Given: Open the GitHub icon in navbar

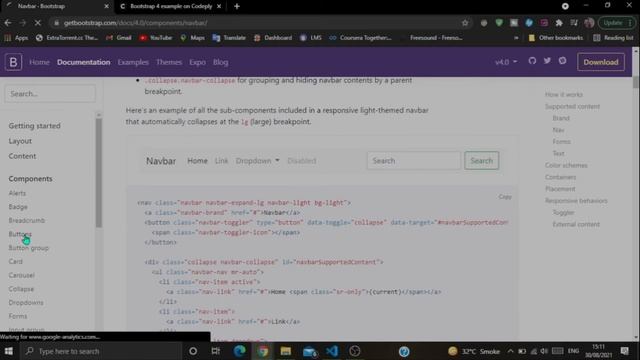Looking at the screenshot, I should click(532, 61).
